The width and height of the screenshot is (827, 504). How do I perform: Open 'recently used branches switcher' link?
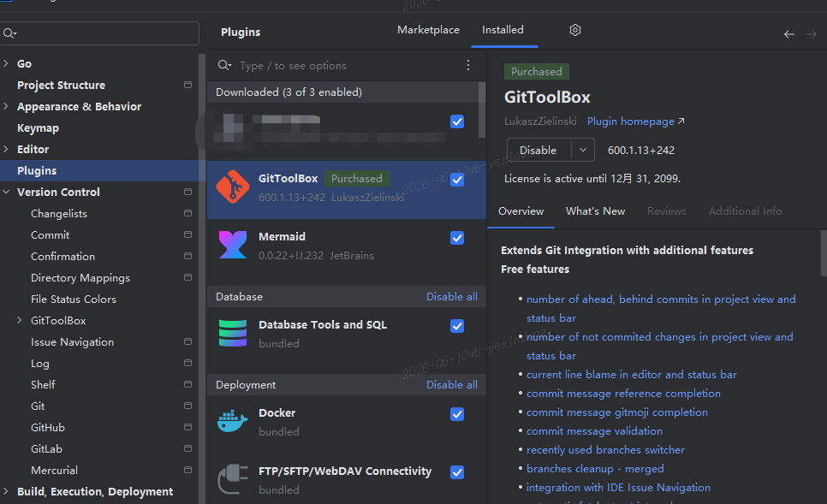tap(605, 450)
